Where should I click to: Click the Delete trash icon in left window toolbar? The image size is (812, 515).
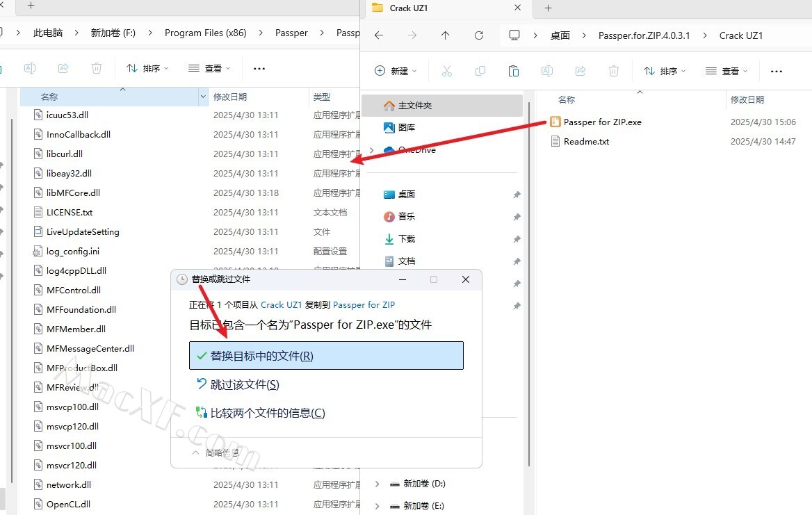pos(97,68)
